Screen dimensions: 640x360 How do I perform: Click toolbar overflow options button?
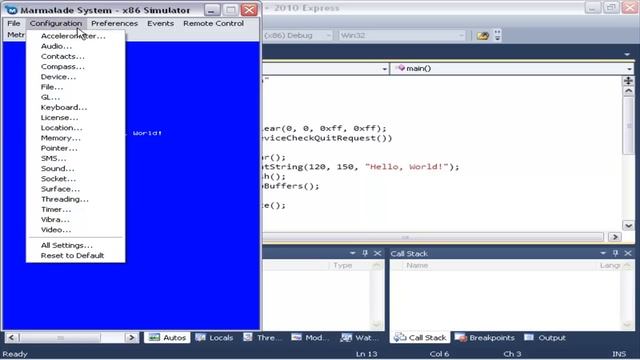pyautogui.click(x=497, y=36)
